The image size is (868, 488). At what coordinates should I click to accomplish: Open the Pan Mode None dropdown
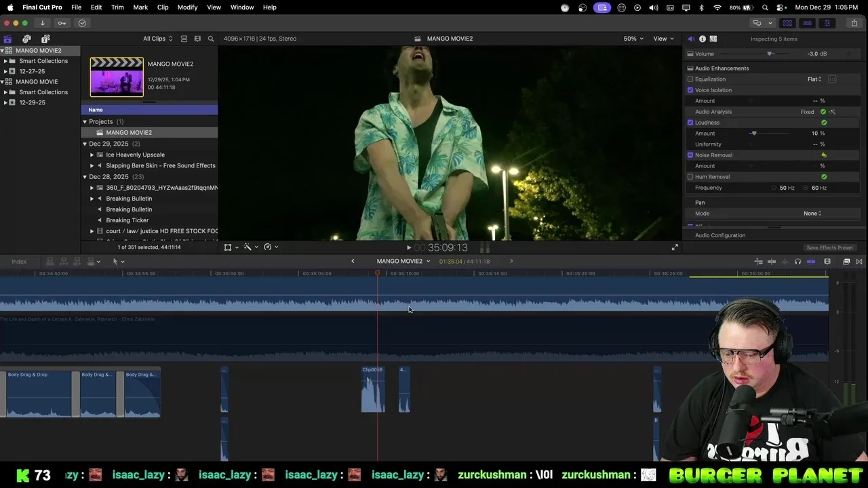click(x=812, y=213)
